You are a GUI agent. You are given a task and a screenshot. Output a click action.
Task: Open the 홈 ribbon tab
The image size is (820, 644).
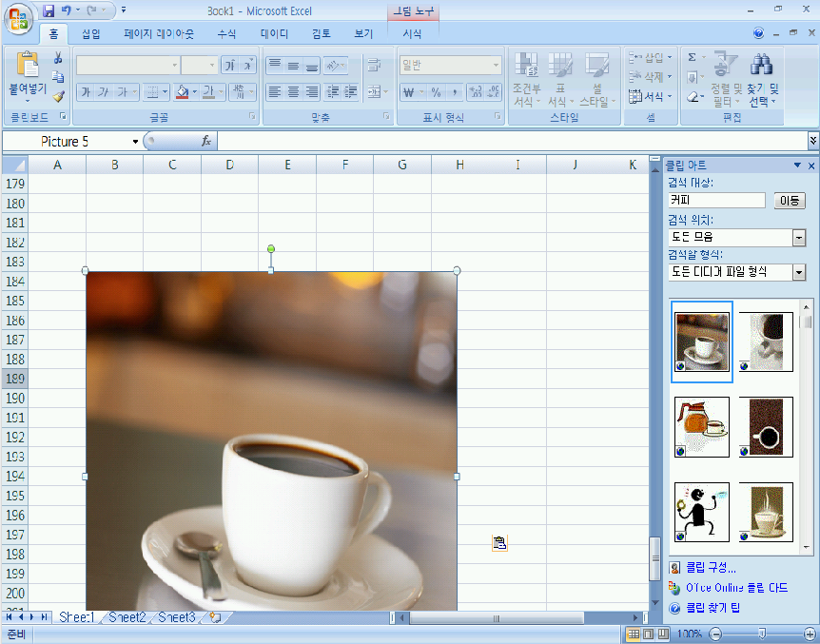coord(53,34)
